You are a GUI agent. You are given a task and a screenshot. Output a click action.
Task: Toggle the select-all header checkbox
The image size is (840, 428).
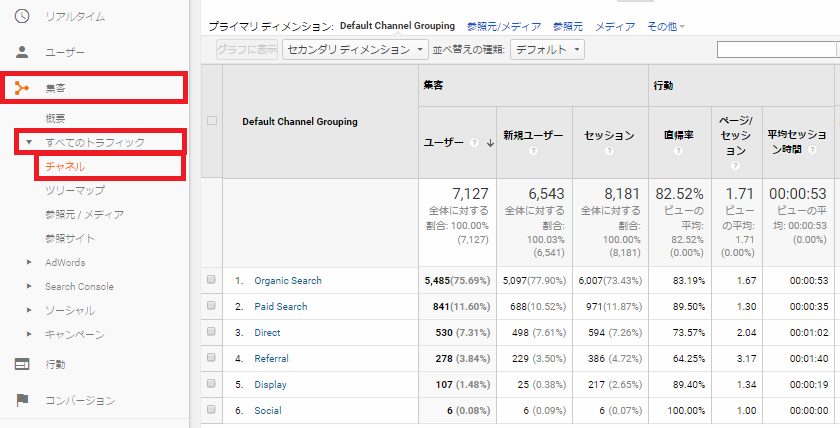[211, 121]
